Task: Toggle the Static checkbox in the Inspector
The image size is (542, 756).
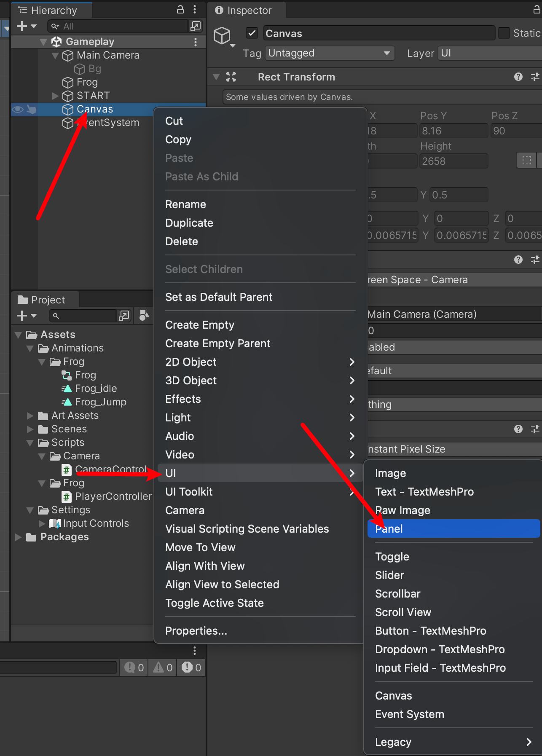Action: pos(504,33)
